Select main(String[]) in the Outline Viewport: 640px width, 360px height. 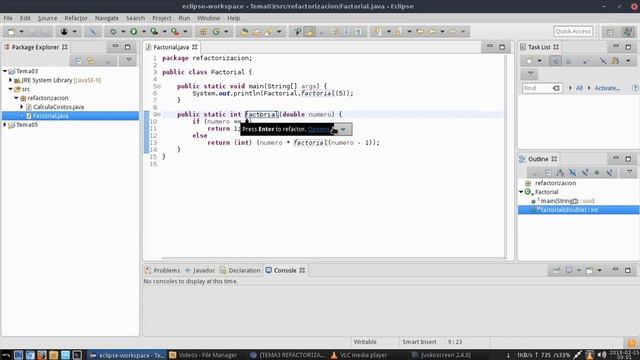point(567,201)
